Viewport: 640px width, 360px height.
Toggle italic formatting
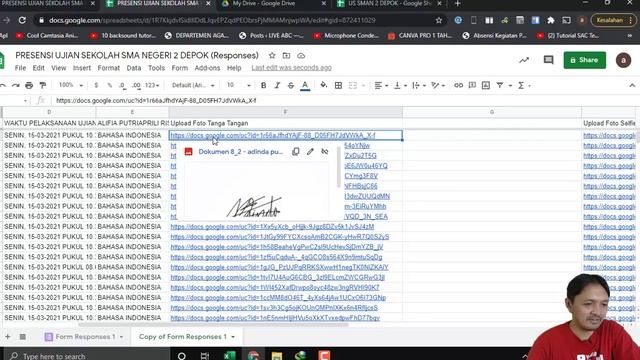pyautogui.click(x=277, y=85)
